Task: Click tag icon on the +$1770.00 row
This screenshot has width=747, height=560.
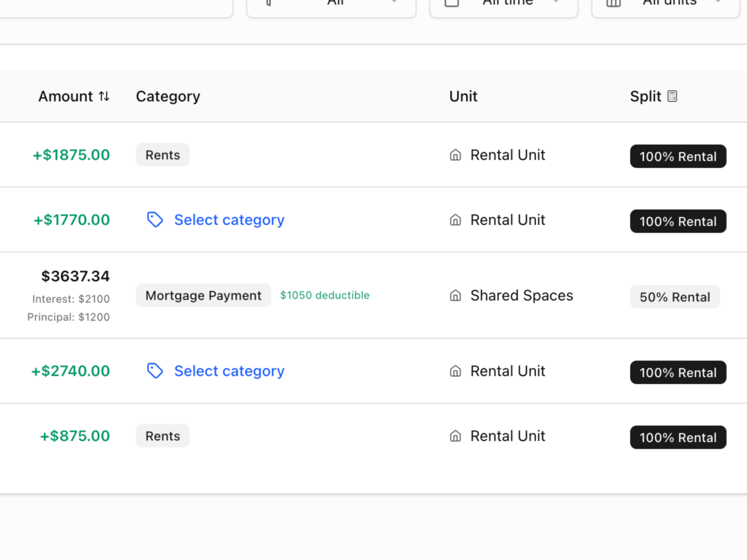Action: [155, 220]
